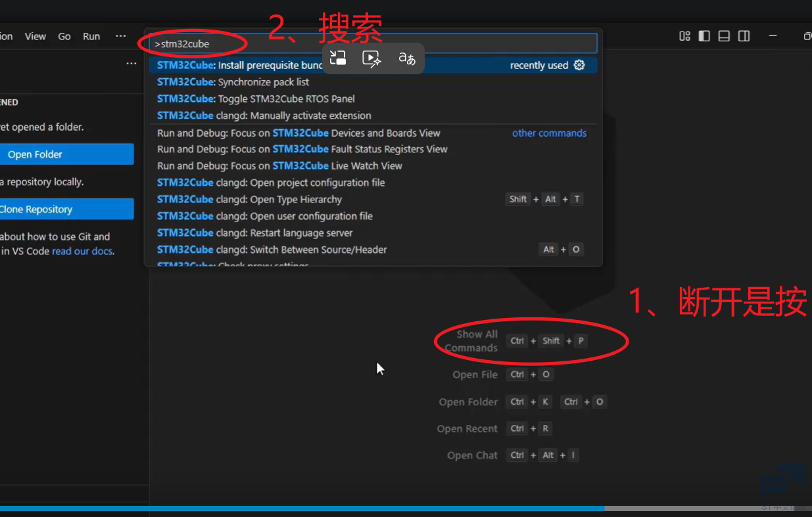The height and width of the screenshot is (517, 812).
Task: Open the sidebar panel more actions ellipsis
Action: coord(131,64)
